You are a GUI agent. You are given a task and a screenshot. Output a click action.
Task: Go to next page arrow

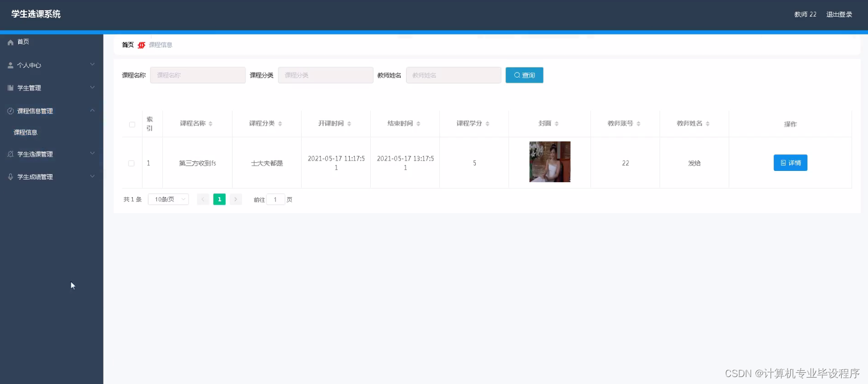pyautogui.click(x=236, y=199)
